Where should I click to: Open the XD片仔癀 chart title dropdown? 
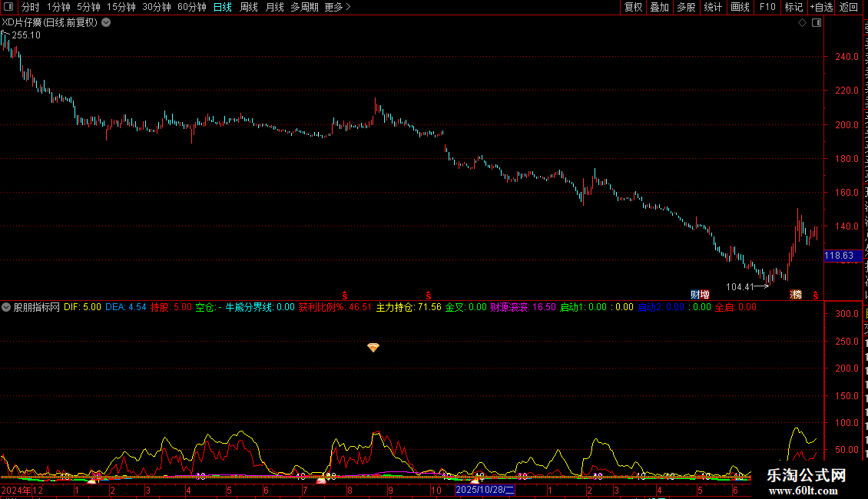tap(106, 23)
